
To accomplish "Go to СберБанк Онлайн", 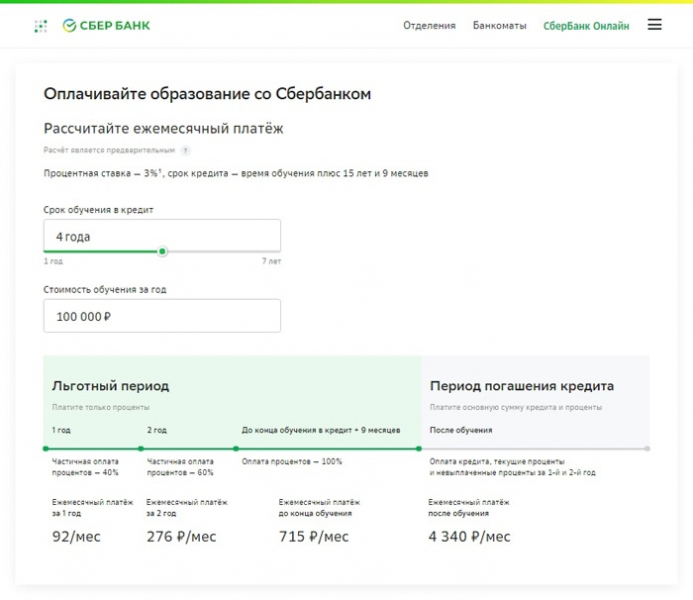I will 586,26.
